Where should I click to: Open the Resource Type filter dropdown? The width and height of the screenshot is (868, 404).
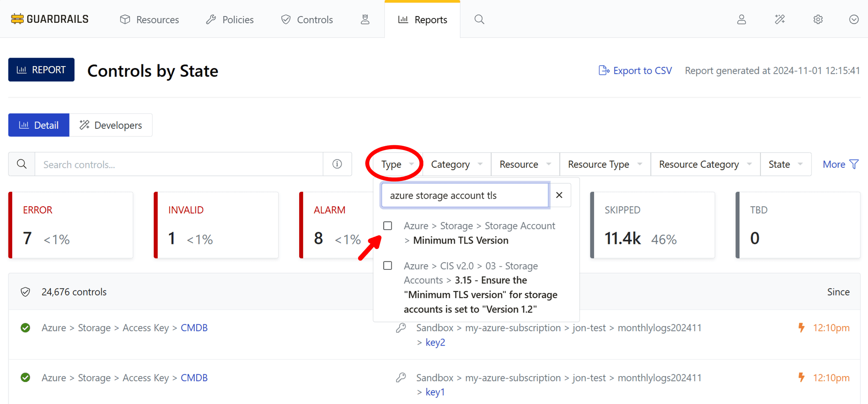(x=605, y=164)
